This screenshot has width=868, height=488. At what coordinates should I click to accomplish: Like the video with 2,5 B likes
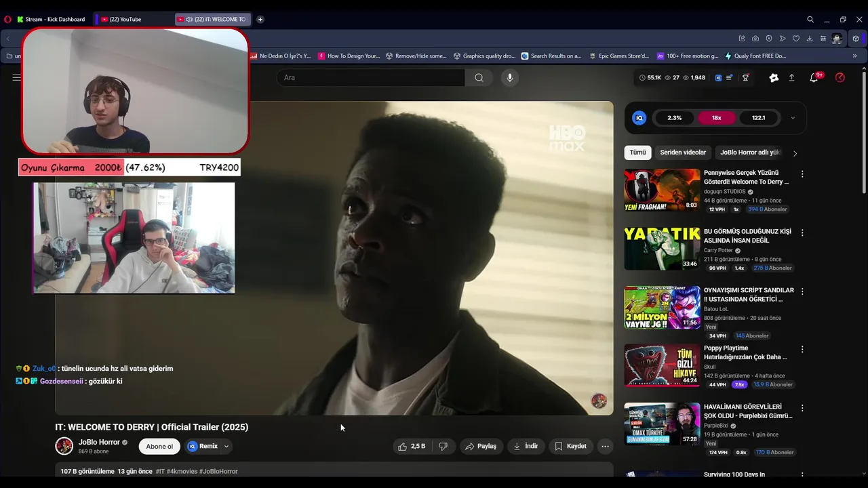[x=412, y=446]
